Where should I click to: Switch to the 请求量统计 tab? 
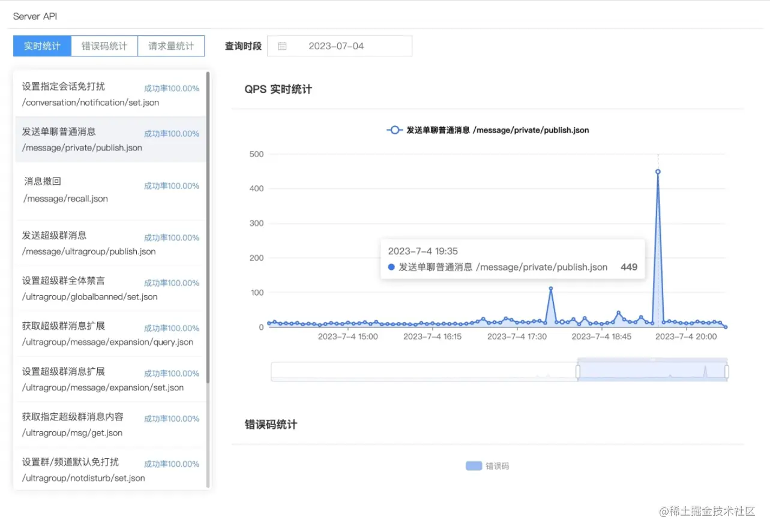click(x=171, y=46)
